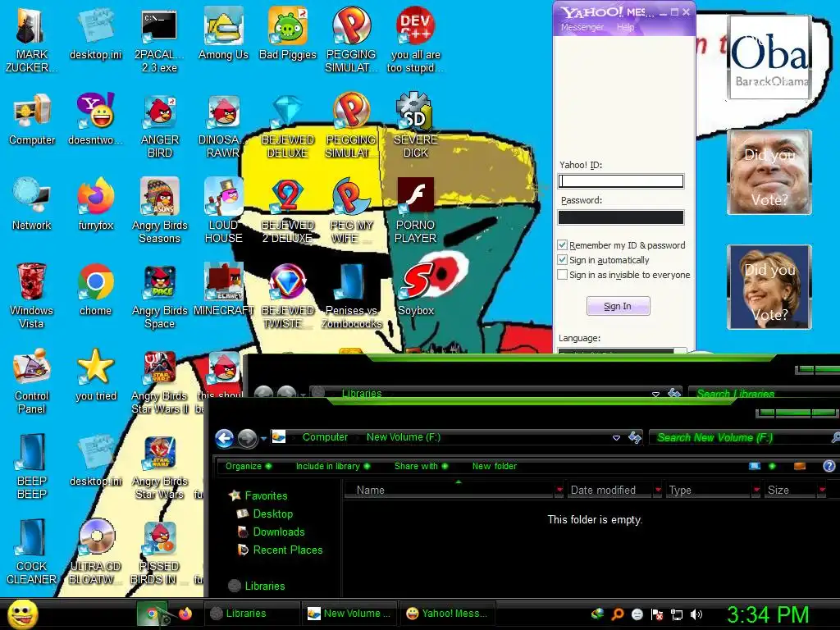
Task: Click the back arrow in New Volume window
Action: tap(225, 438)
